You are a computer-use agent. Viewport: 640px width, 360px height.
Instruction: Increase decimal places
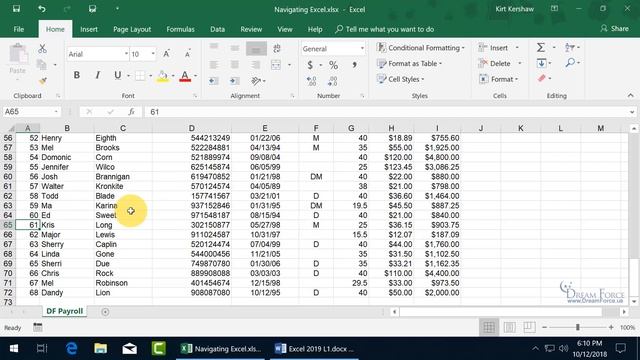pyautogui.click(x=311, y=81)
